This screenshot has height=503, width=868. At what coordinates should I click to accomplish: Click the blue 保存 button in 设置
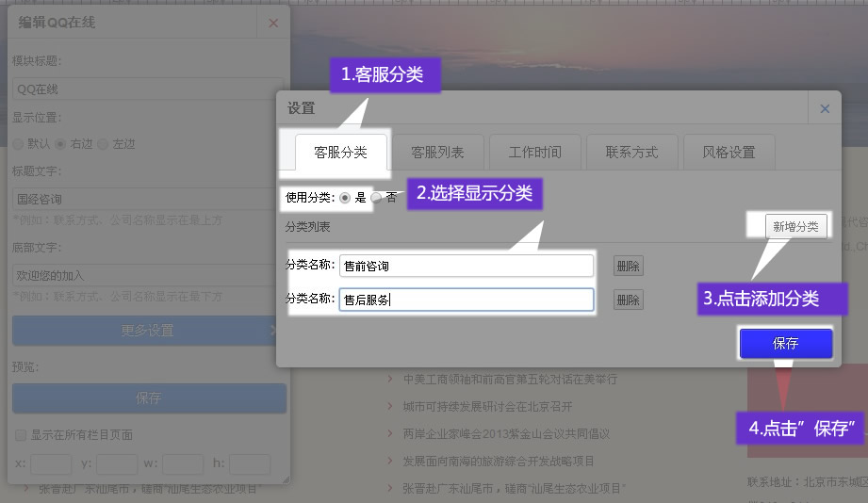(785, 344)
